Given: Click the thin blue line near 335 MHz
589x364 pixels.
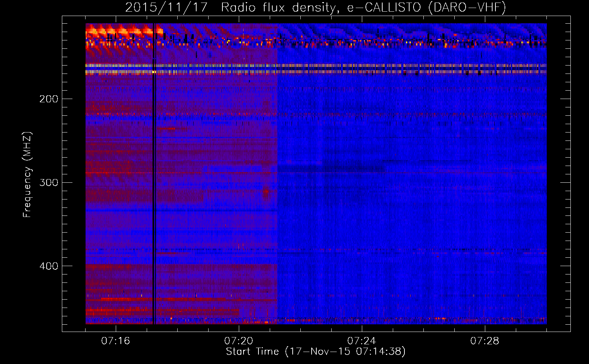Looking at the screenshot, I should coord(182,210).
